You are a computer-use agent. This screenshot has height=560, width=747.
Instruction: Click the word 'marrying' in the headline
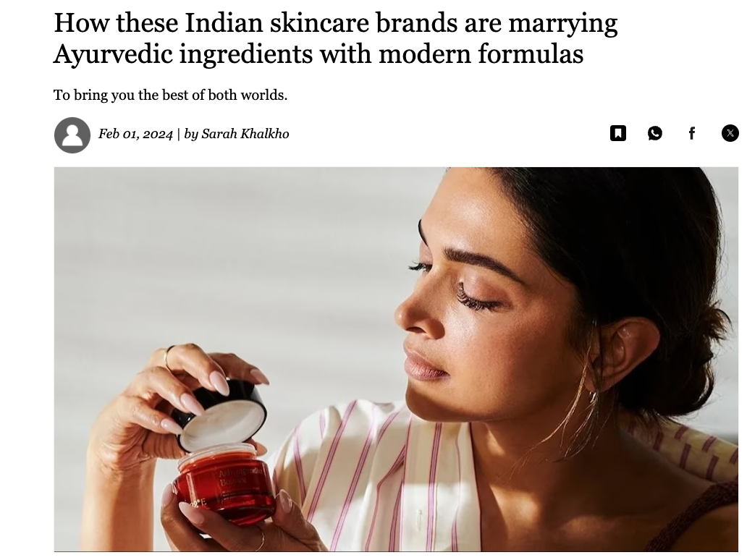pyautogui.click(x=563, y=23)
